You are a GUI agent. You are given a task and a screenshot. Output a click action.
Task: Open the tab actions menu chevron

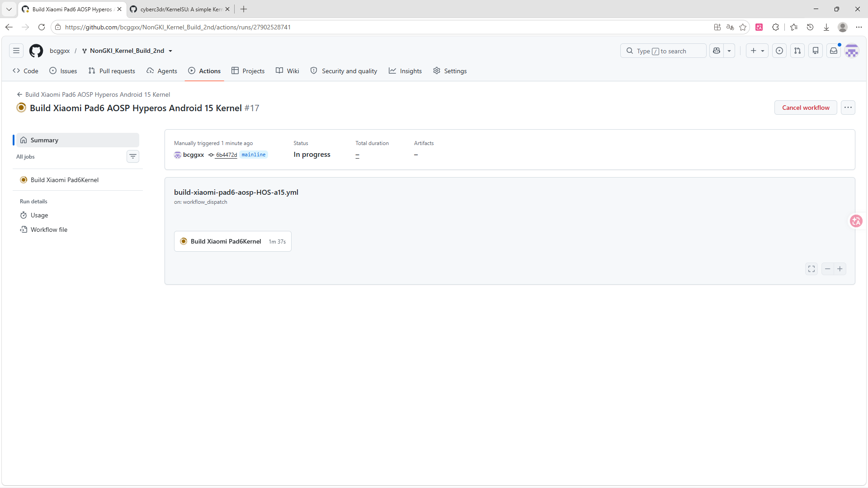[x=9, y=9]
